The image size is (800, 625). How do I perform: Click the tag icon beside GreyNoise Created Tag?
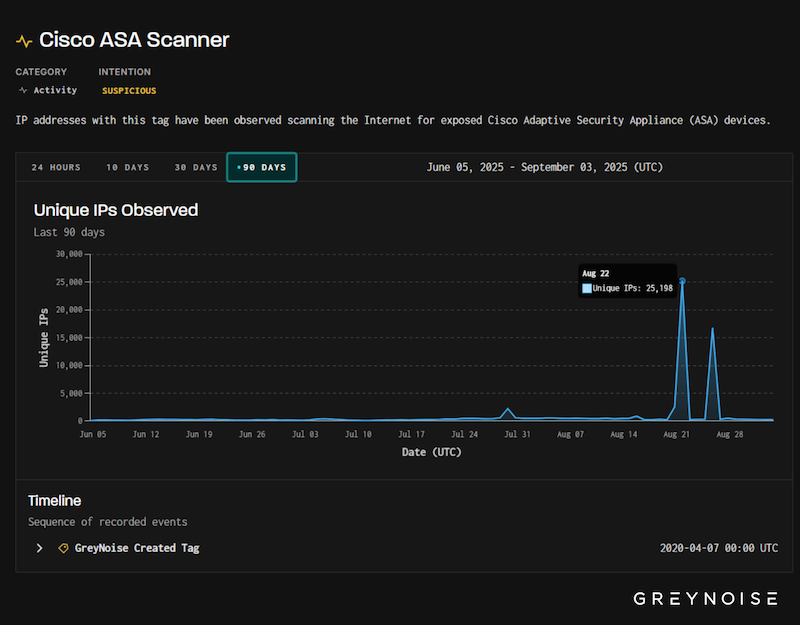click(63, 548)
